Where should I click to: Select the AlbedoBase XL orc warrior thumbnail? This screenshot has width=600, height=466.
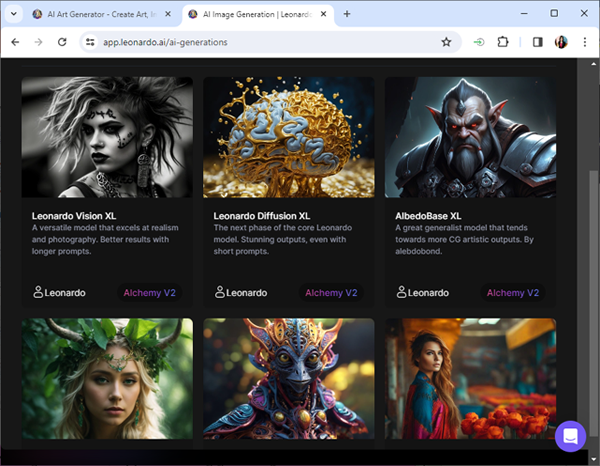coord(470,137)
